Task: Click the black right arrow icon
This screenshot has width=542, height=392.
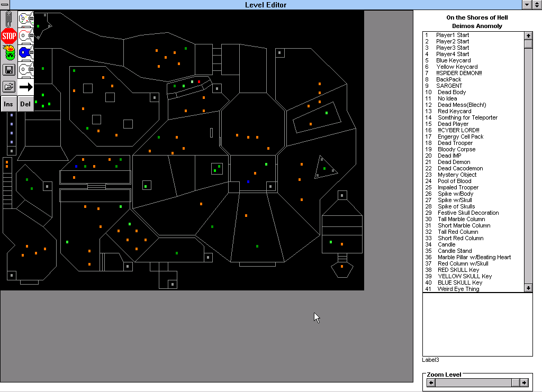Action: coord(26,87)
